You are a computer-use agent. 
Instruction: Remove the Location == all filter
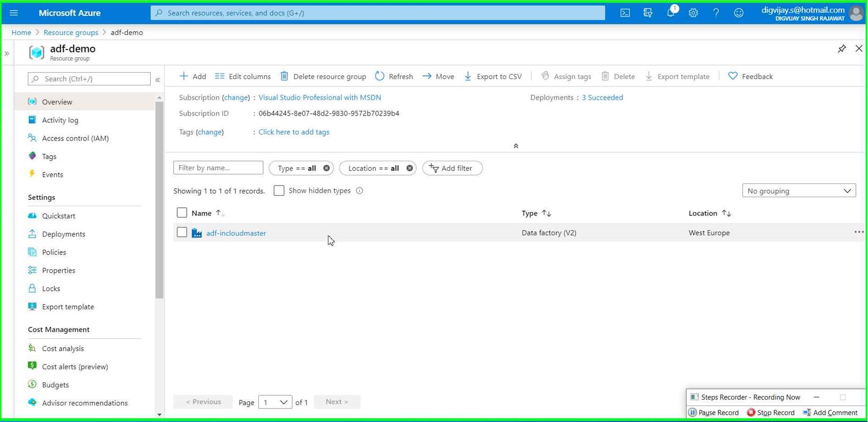tap(410, 168)
